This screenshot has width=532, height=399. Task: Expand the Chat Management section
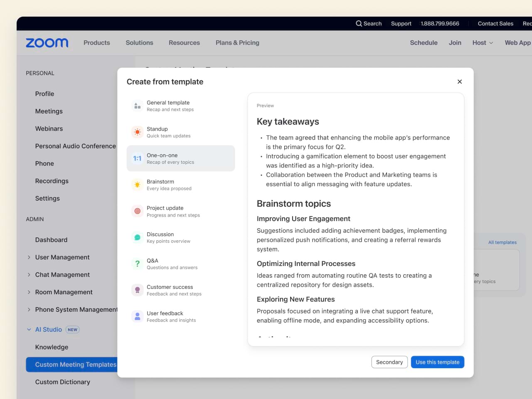[29, 275]
